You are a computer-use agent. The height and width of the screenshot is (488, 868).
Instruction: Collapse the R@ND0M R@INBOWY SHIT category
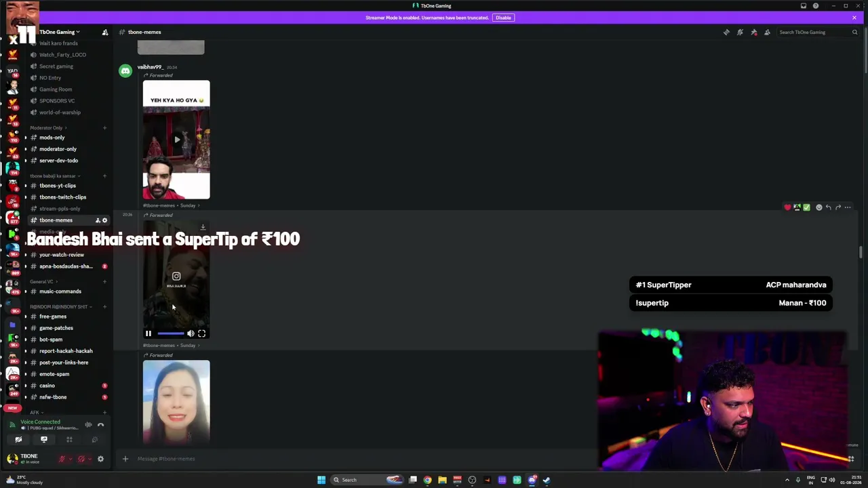pos(60,306)
